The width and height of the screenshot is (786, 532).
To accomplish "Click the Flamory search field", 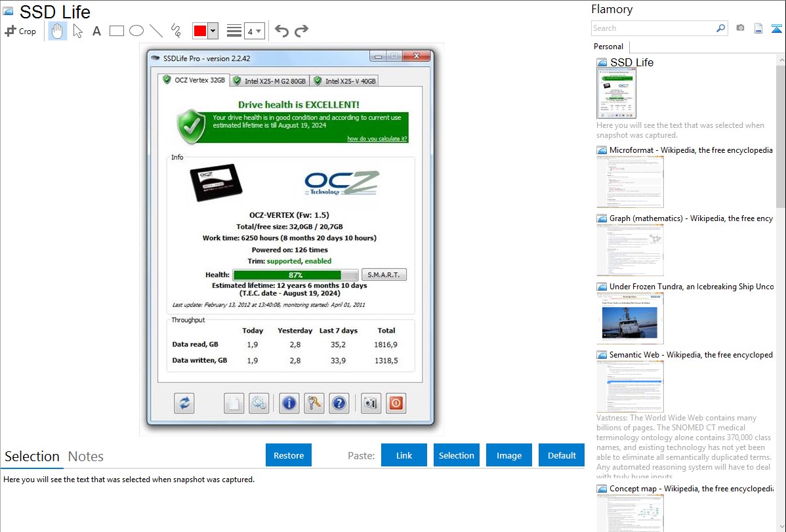I will pos(653,28).
